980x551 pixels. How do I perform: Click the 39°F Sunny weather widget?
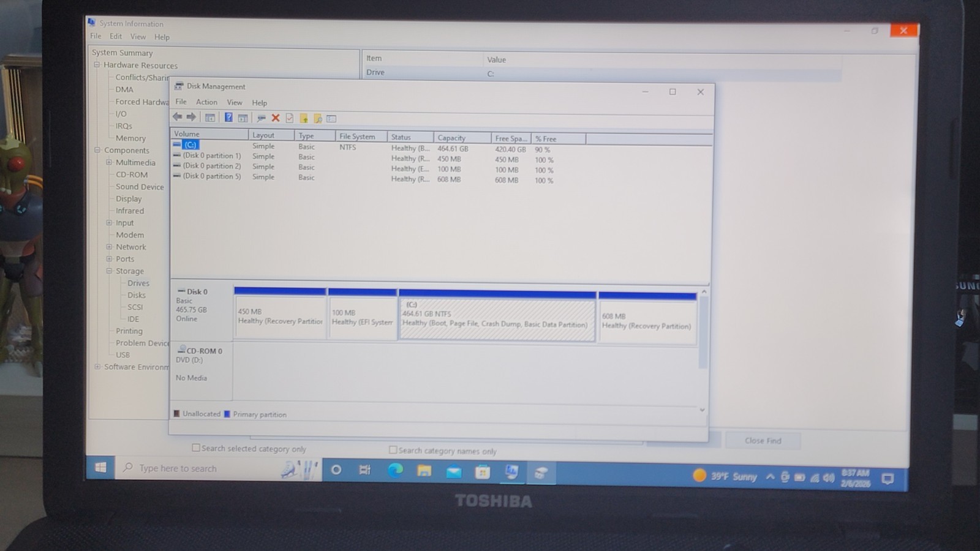point(725,476)
